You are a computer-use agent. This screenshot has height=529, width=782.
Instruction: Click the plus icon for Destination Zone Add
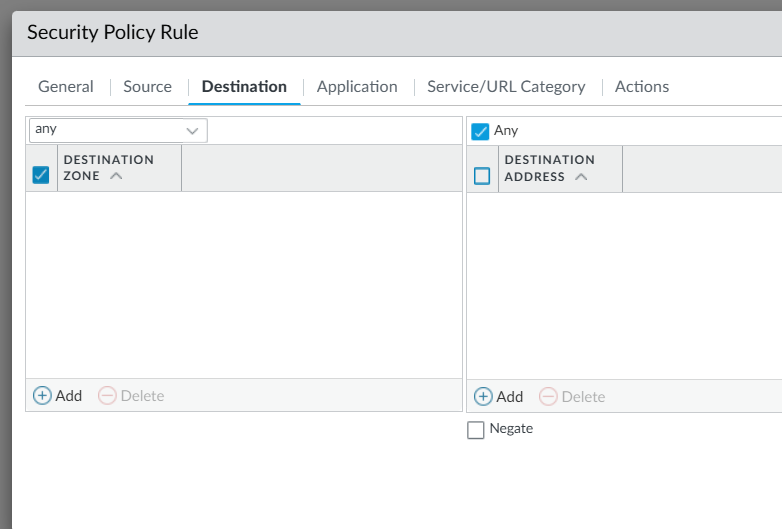point(42,395)
